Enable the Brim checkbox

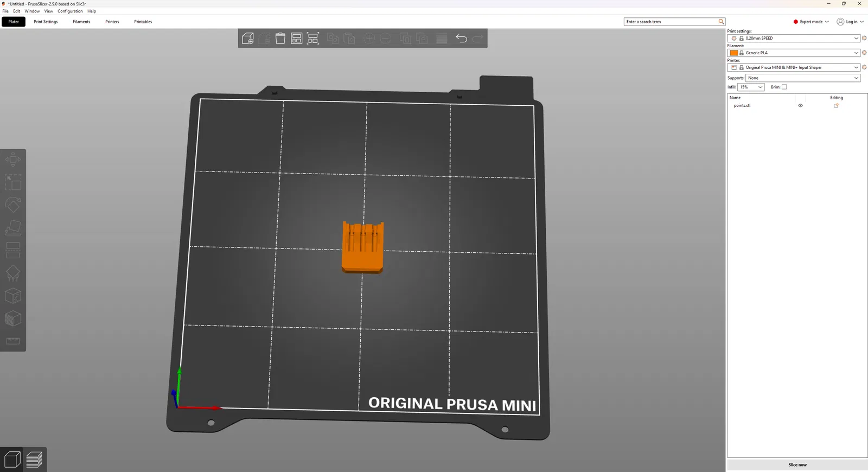pyautogui.click(x=784, y=87)
